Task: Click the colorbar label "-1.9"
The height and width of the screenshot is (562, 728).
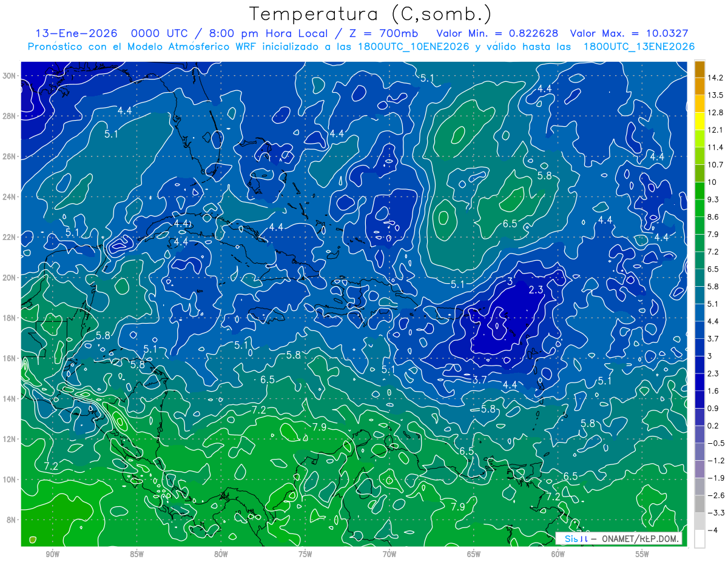Action: 715,478
